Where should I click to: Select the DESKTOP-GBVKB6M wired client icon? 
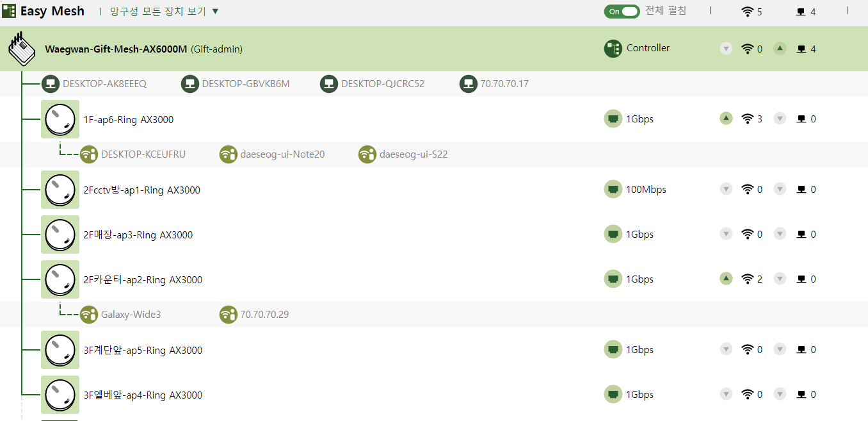click(190, 84)
